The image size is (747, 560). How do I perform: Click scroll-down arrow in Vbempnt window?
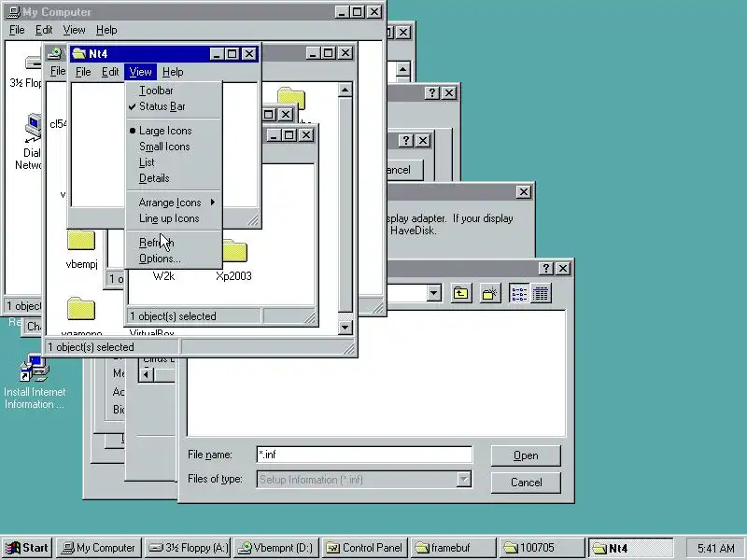point(345,328)
